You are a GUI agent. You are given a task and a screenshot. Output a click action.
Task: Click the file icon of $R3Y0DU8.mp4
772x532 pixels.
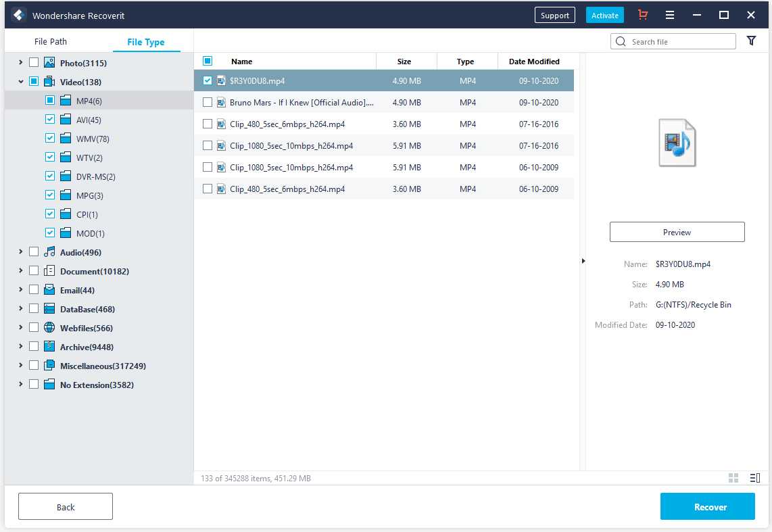[x=221, y=80]
